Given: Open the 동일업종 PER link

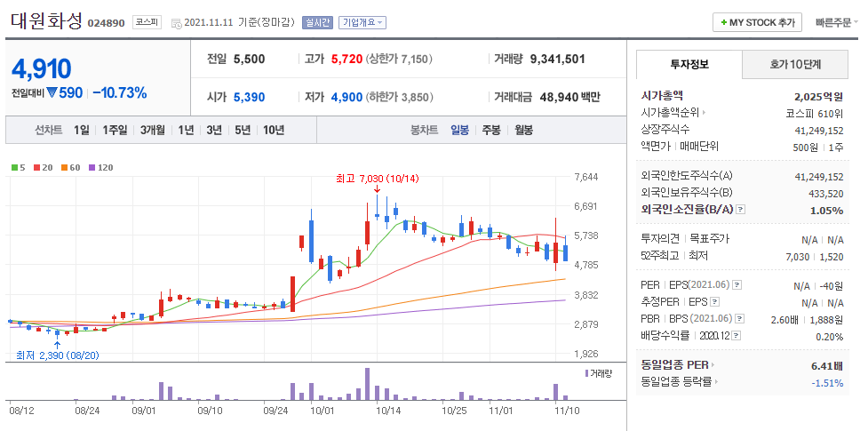Looking at the screenshot, I should point(678,365).
